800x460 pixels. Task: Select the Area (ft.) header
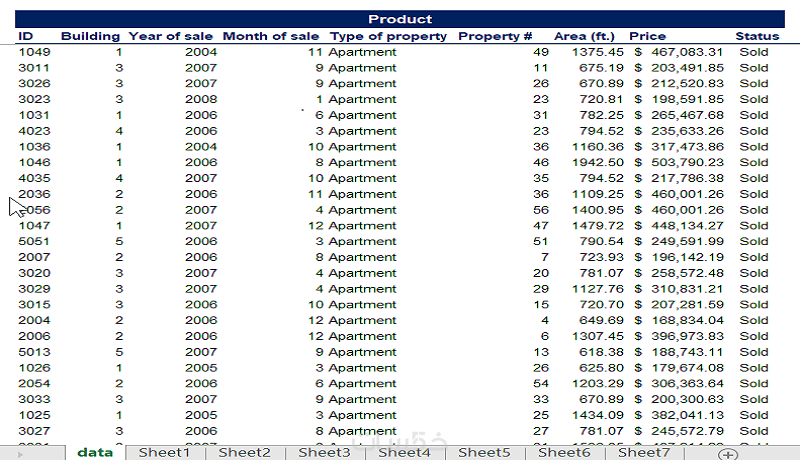(x=584, y=36)
